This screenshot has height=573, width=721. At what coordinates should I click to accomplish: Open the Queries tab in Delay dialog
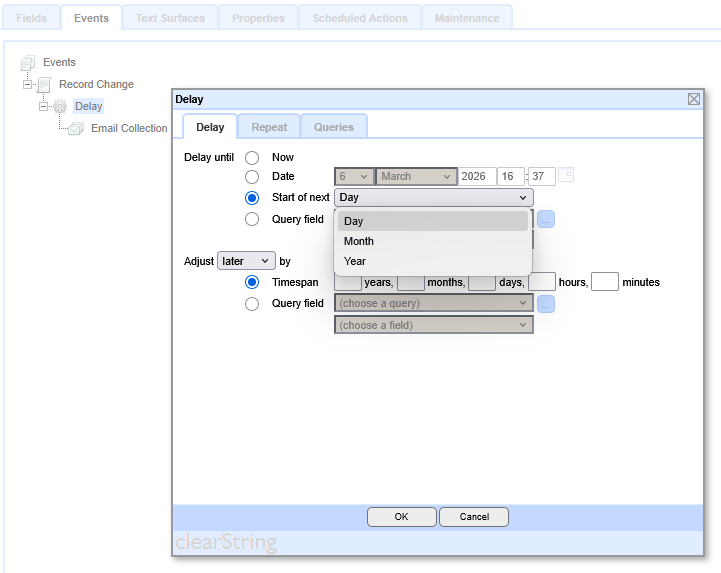tap(334, 127)
